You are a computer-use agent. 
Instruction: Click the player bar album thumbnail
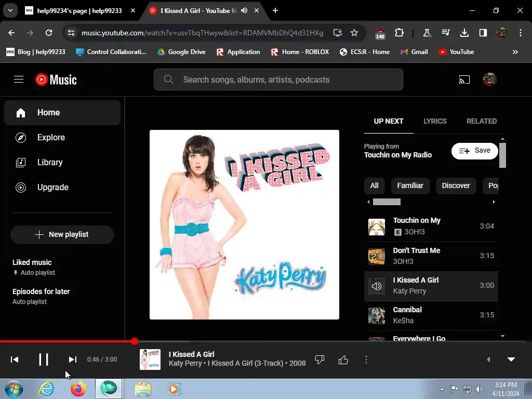tap(150, 360)
